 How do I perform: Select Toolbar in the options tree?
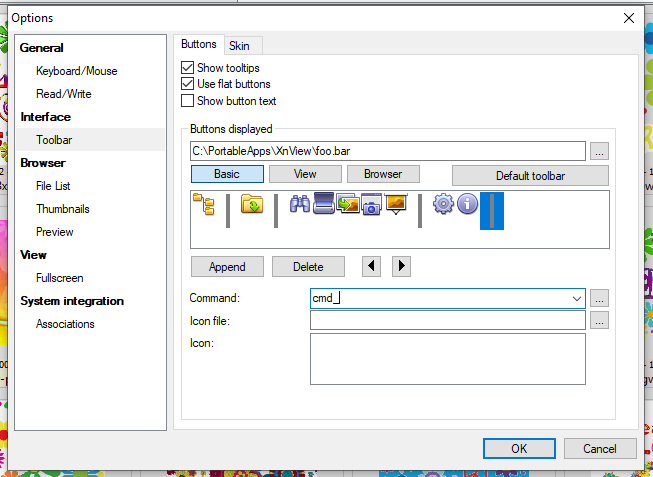point(54,140)
